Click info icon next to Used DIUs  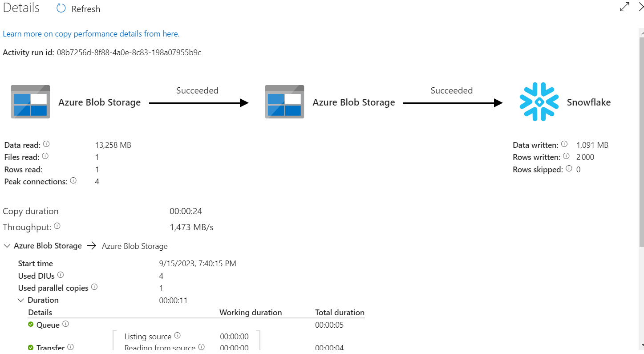(x=61, y=275)
